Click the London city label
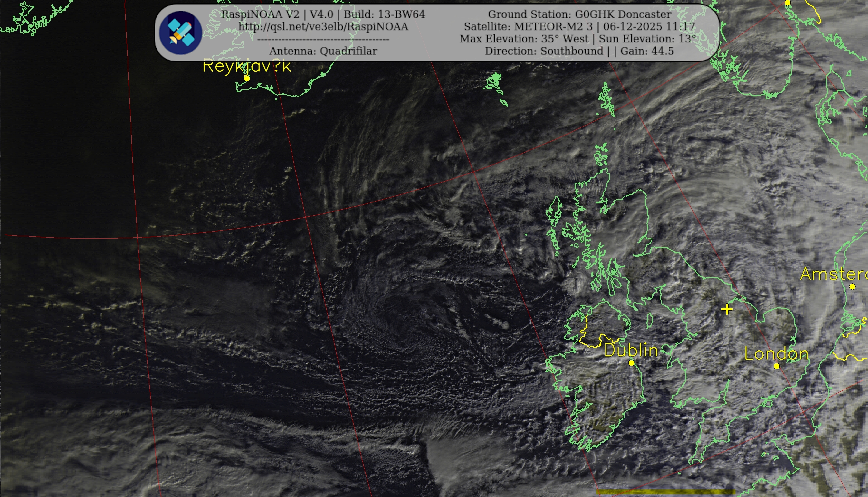Screen dimensions: 868x497 pyautogui.click(x=776, y=354)
